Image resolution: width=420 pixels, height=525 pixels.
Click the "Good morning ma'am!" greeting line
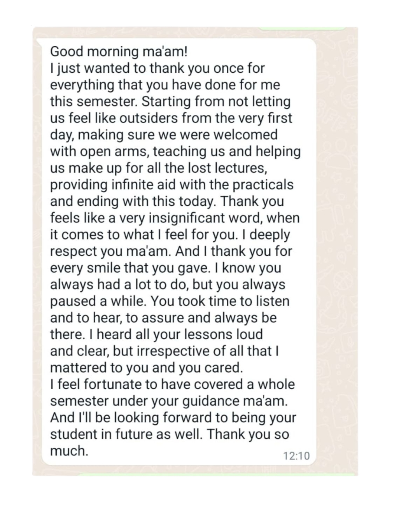[119, 51]
